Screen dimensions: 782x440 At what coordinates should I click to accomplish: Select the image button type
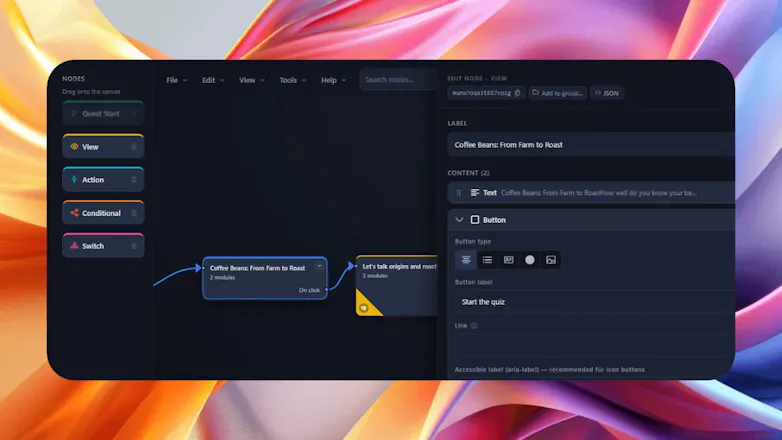(551, 260)
